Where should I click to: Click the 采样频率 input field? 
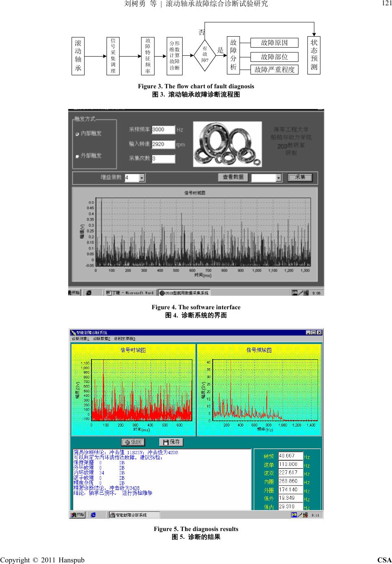(163, 129)
